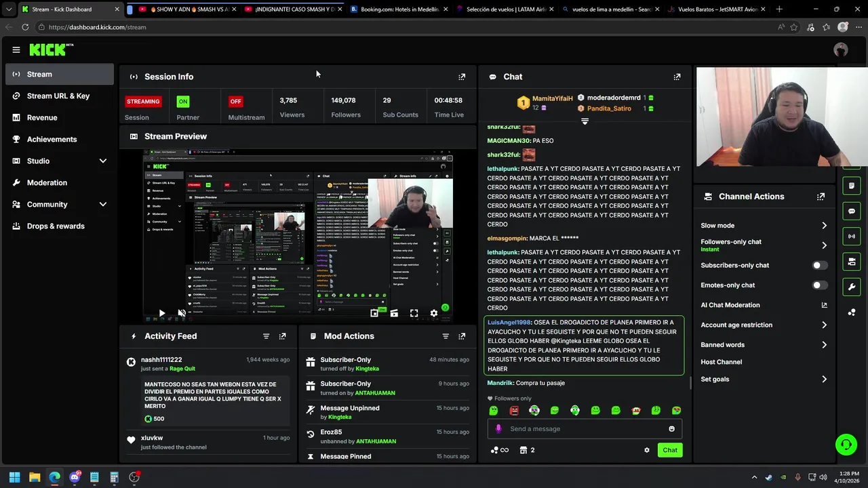
Task: Click the browser address bar URL
Action: [x=97, y=27]
